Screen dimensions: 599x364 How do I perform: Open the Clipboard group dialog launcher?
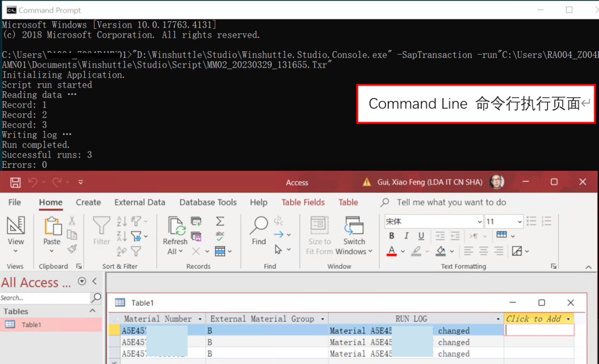(x=79, y=266)
